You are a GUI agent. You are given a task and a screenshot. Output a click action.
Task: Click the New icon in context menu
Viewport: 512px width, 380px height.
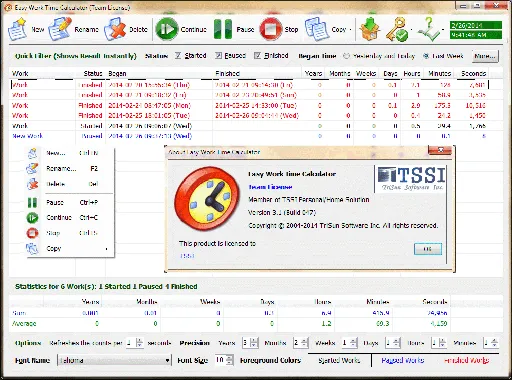(32, 153)
